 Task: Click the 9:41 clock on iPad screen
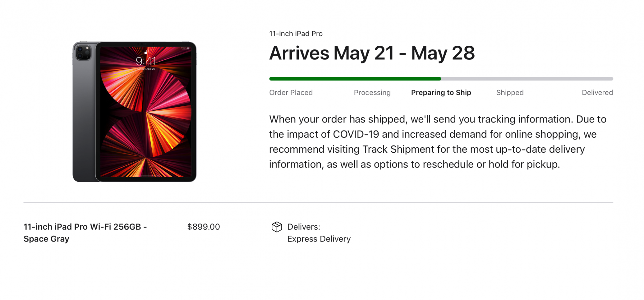[x=146, y=61]
